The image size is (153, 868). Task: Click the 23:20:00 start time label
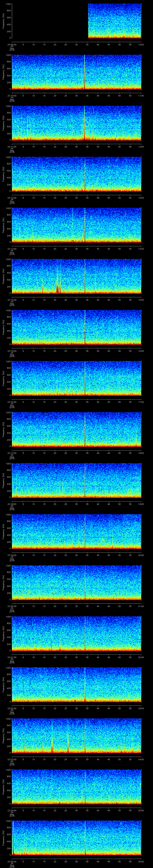12,606
